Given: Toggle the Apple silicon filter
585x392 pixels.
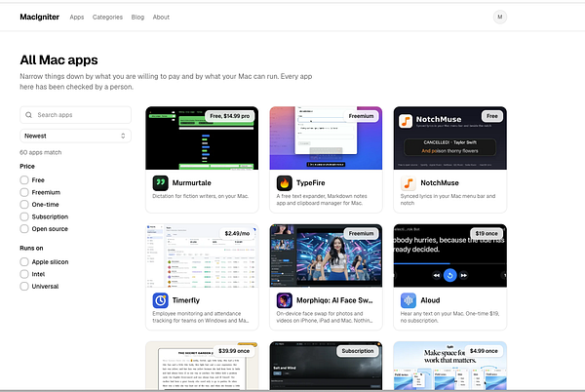Looking at the screenshot, I should point(24,262).
